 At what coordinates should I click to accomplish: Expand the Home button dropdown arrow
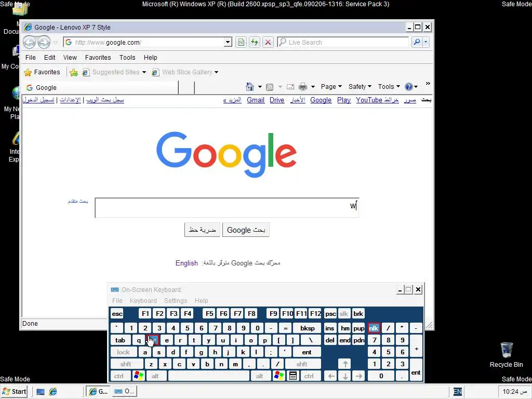point(260,87)
